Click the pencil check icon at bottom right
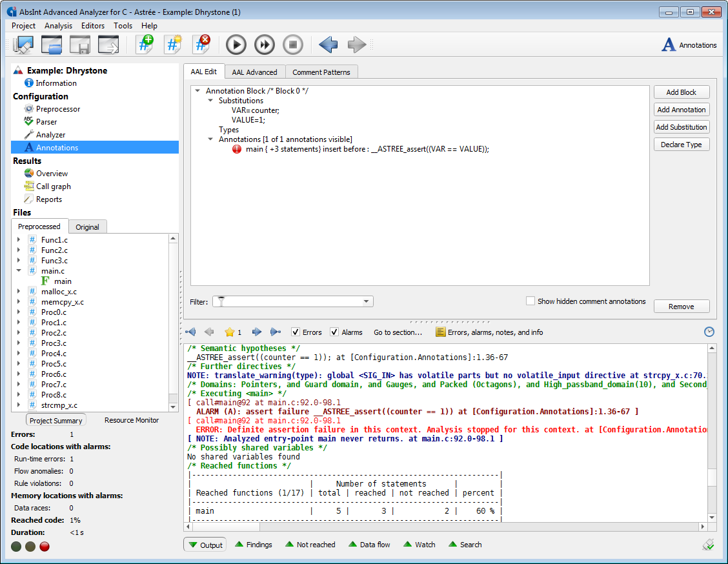Screen dimensions: 728x564 point(709,545)
